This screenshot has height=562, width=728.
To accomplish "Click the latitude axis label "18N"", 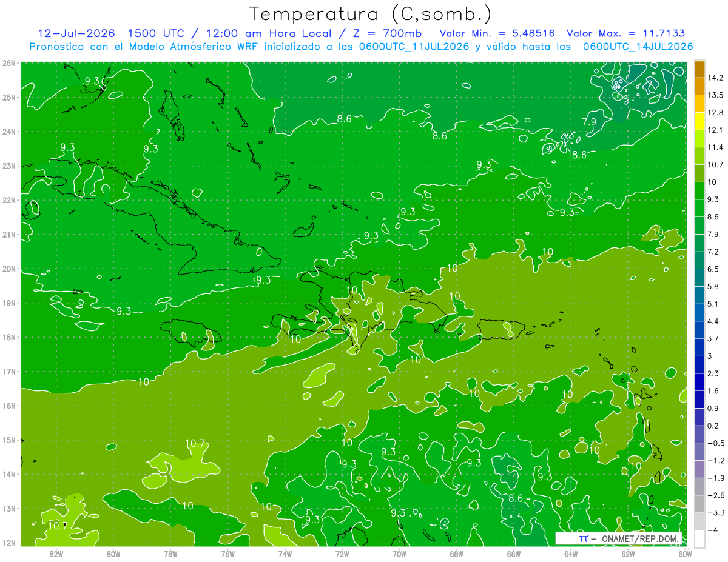I will 9,337.
